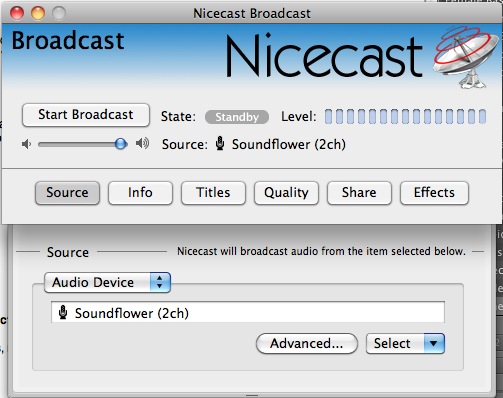Switch to the Quality tab
The height and width of the screenshot is (398, 503).
(286, 193)
